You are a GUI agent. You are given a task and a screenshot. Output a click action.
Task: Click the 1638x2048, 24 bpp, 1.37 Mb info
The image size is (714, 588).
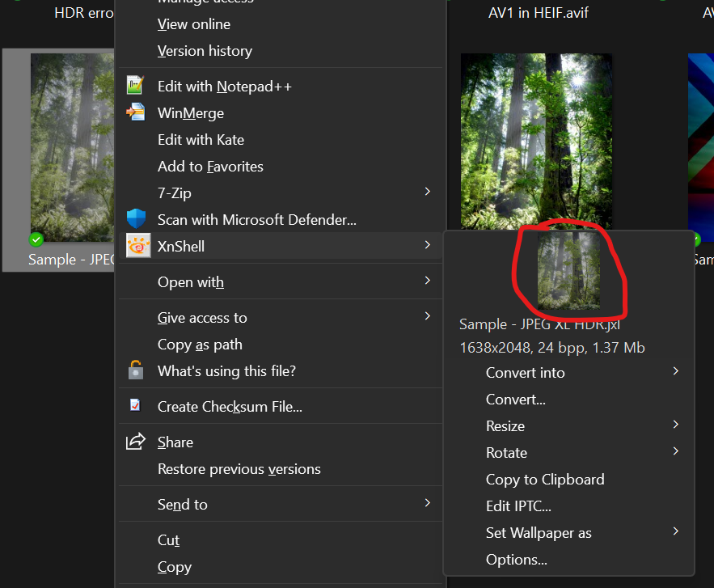click(x=552, y=348)
